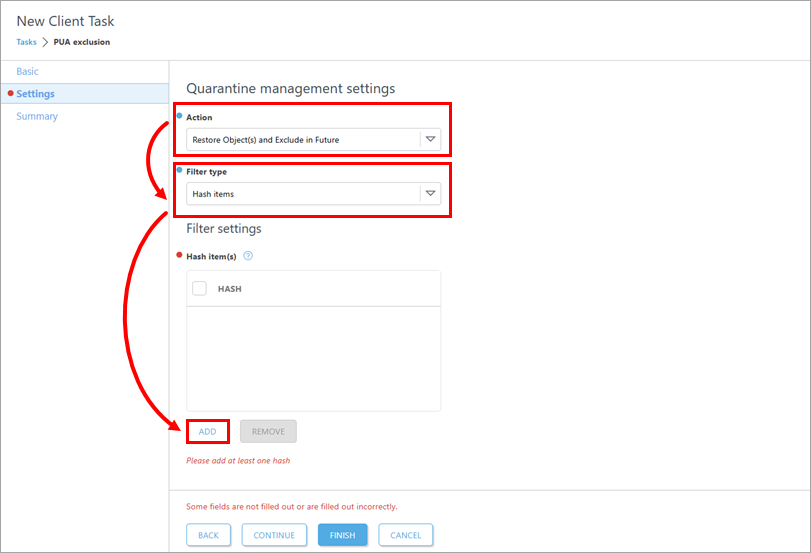Click the HASH column header

pyautogui.click(x=230, y=289)
